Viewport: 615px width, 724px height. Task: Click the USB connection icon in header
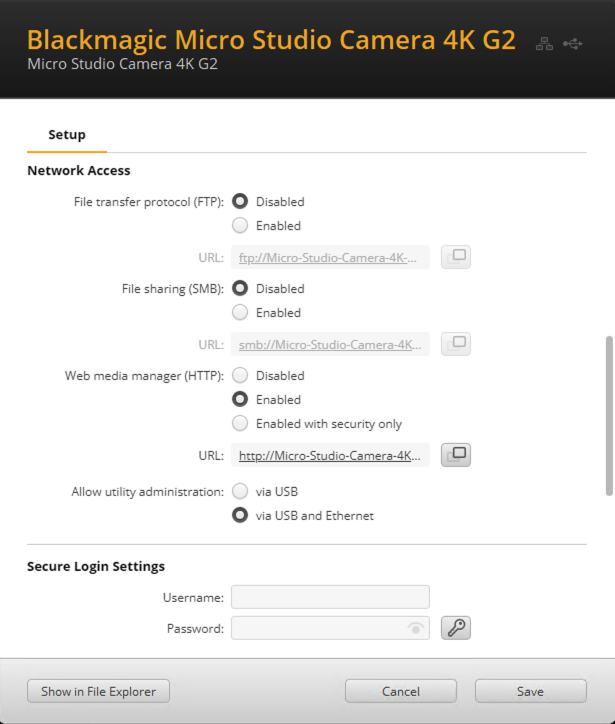click(x=573, y=44)
